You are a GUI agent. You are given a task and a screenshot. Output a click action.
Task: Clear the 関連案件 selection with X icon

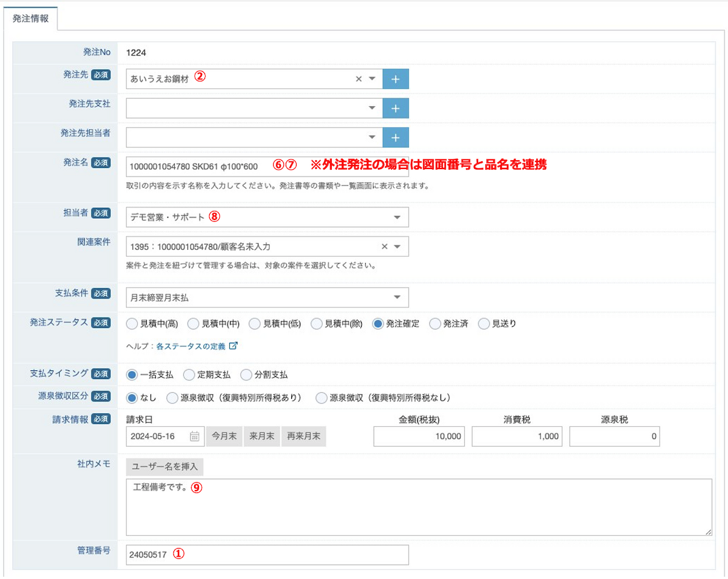point(384,247)
